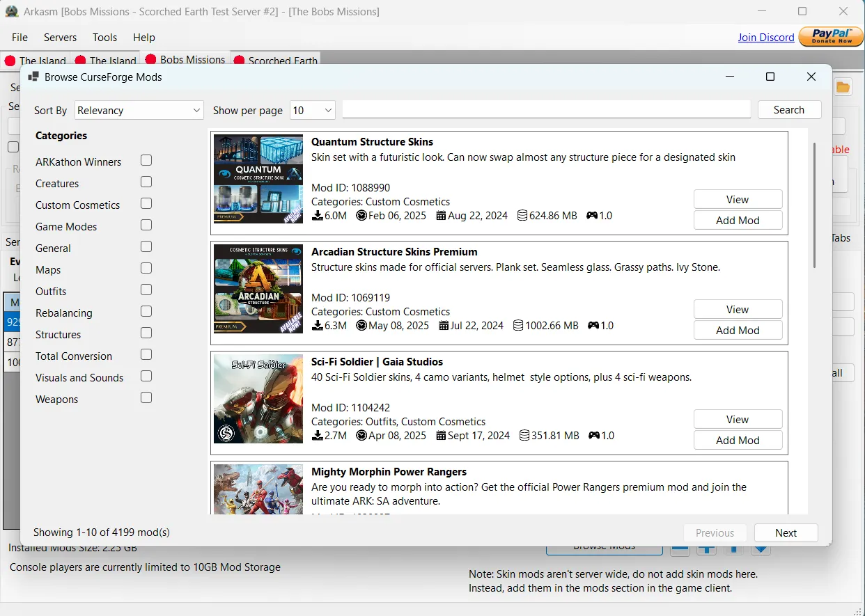
Task: Click the Search button
Action: tap(788, 110)
